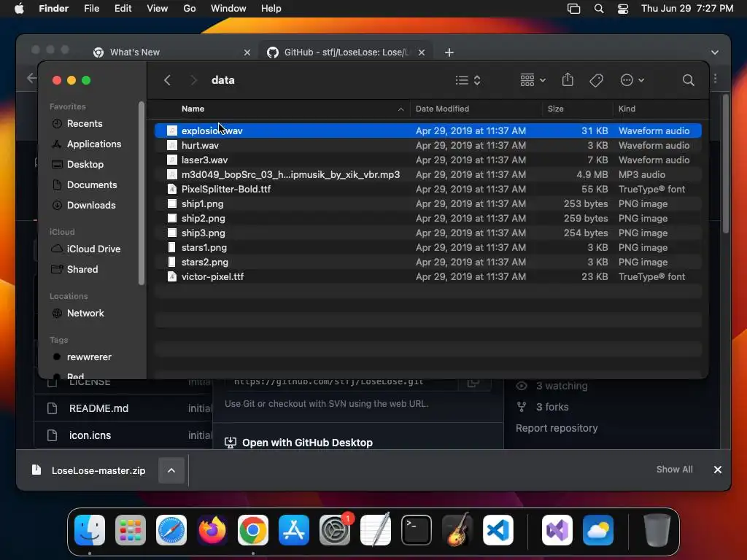
Task: Launch Terminal from the Dock
Action: pyautogui.click(x=417, y=530)
